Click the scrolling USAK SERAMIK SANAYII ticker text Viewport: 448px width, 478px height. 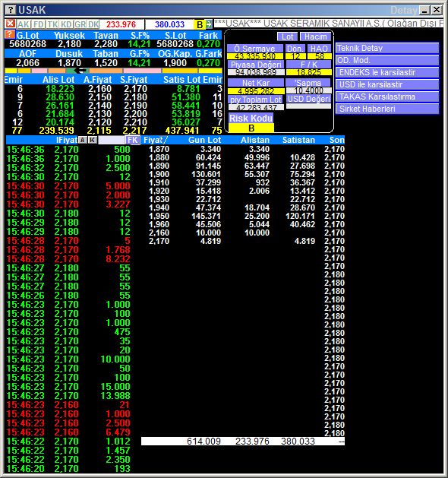click(x=329, y=24)
